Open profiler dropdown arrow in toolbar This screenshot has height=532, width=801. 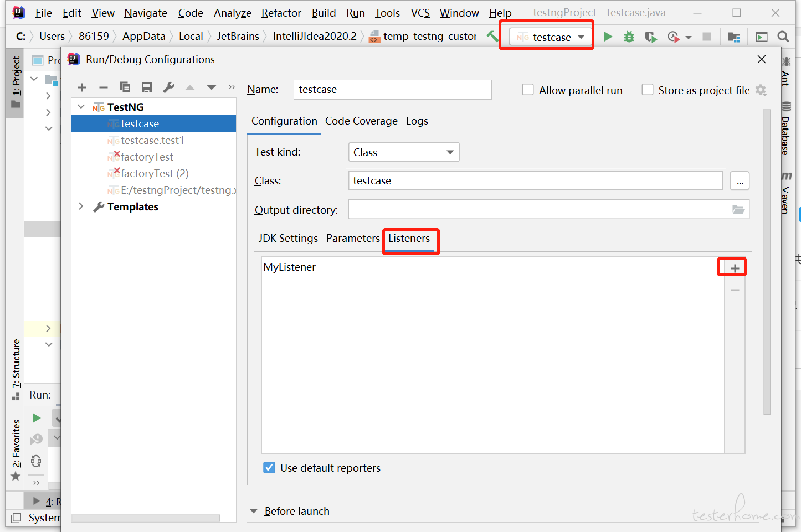689,37
